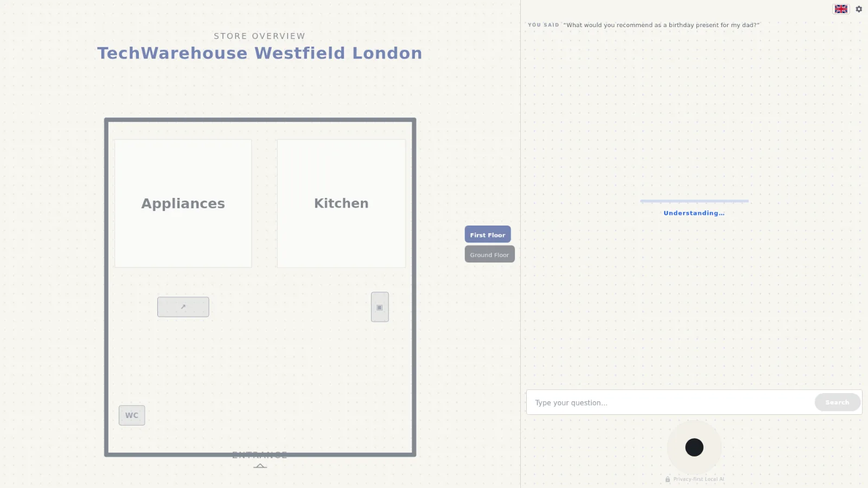Image resolution: width=868 pixels, height=488 pixels.
Task: Open settings via the gear icon
Action: (859, 9)
